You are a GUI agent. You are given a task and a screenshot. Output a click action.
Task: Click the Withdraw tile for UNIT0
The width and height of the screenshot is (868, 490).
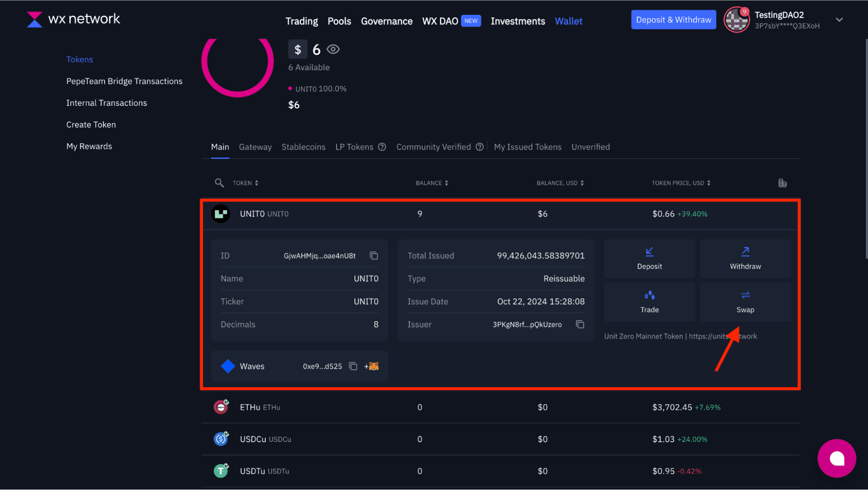coord(746,259)
